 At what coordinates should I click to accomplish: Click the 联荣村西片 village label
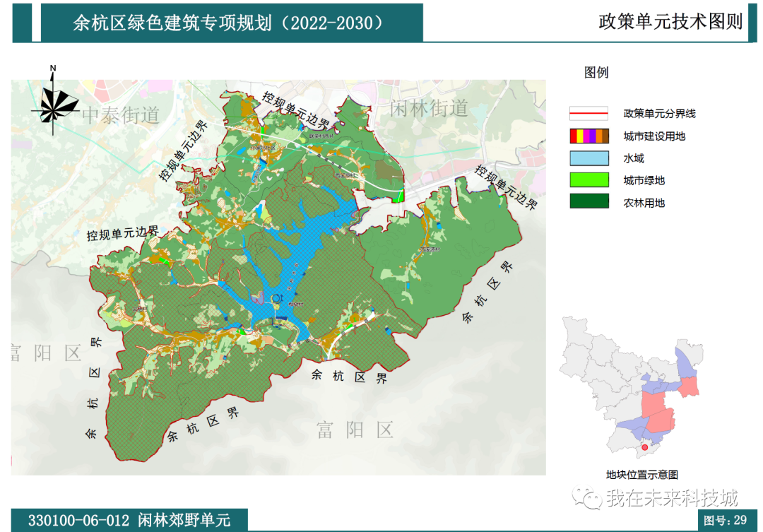point(321,136)
